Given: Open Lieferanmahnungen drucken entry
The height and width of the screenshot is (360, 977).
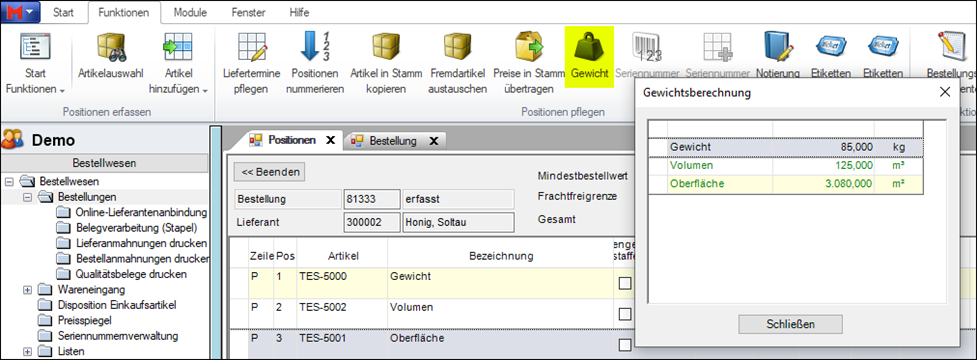Looking at the screenshot, I should click(x=141, y=243).
